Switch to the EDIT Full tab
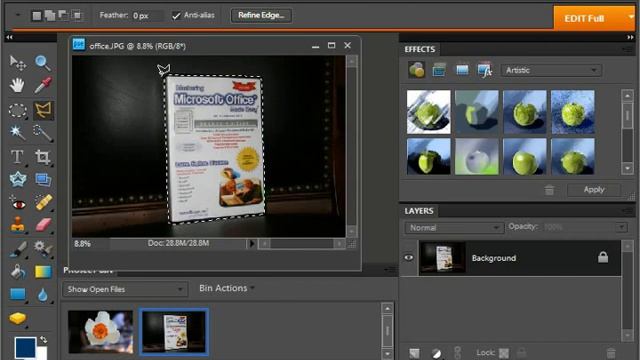 point(584,18)
